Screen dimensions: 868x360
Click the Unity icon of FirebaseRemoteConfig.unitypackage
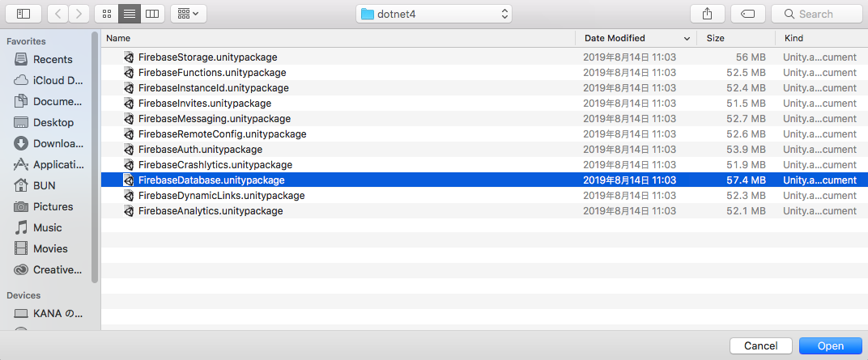(x=129, y=133)
